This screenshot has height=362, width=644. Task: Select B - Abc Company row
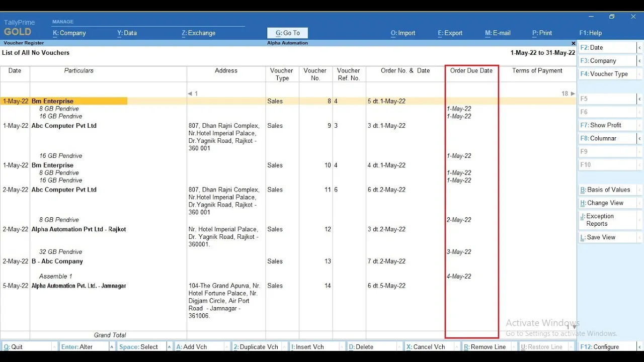click(x=288, y=261)
